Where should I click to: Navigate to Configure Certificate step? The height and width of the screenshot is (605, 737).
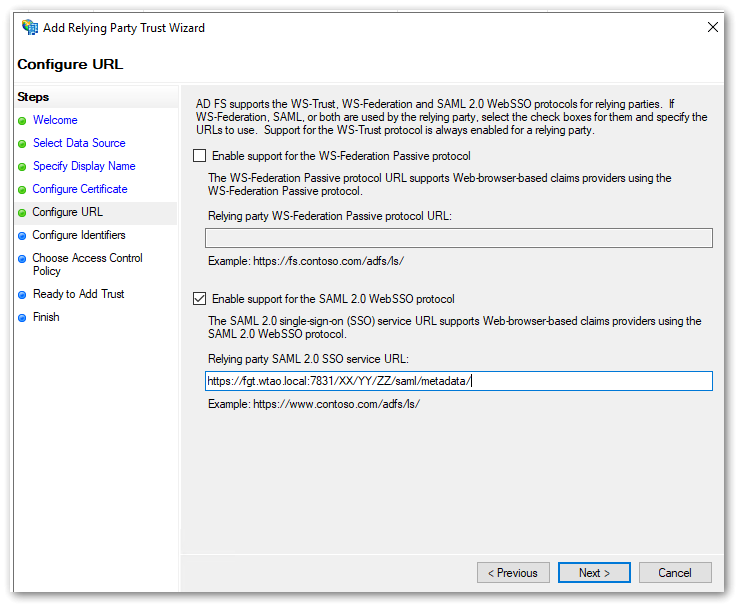coord(80,189)
